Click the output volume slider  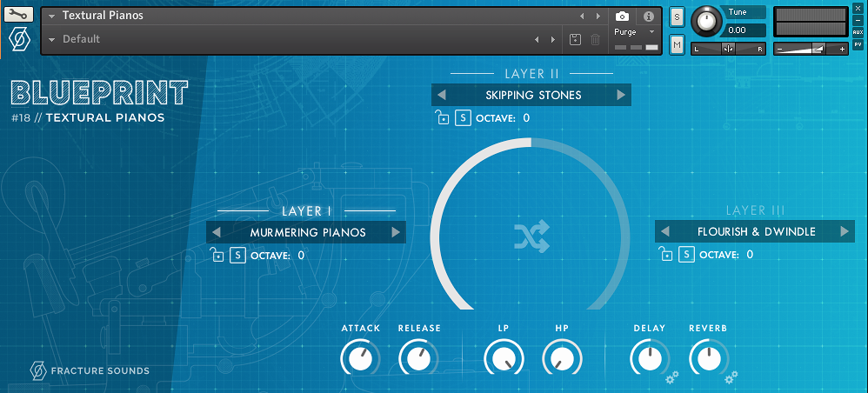[811, 50]
